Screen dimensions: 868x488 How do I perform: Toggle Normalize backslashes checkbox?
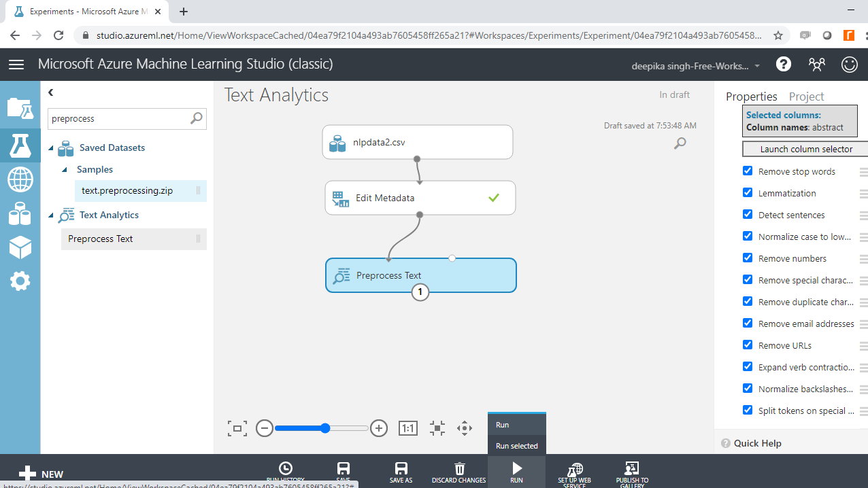748,389
